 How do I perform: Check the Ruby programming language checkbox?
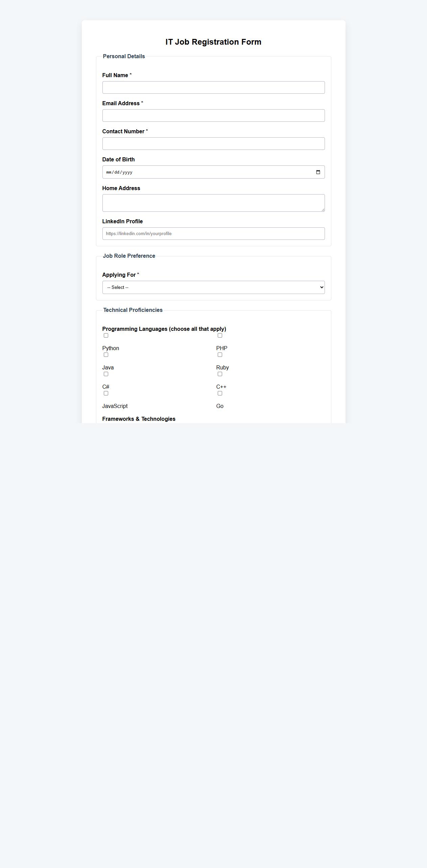(220, 355)
